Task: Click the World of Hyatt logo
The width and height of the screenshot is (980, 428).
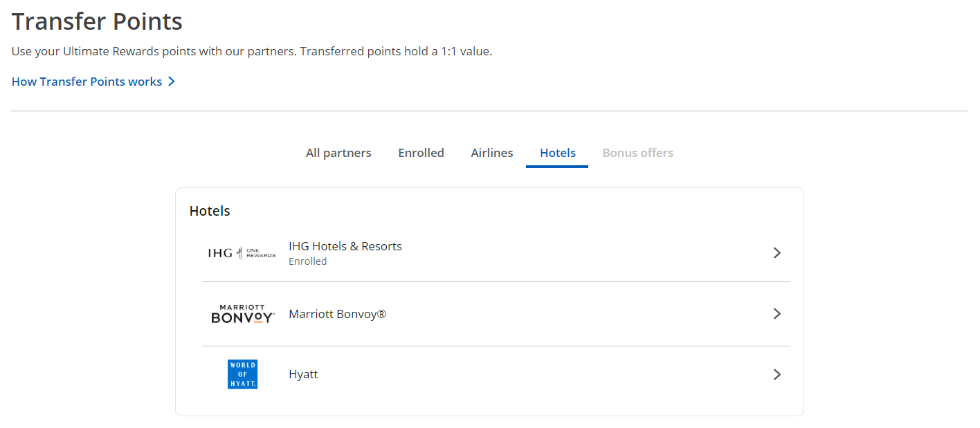Action: [242, 374]
